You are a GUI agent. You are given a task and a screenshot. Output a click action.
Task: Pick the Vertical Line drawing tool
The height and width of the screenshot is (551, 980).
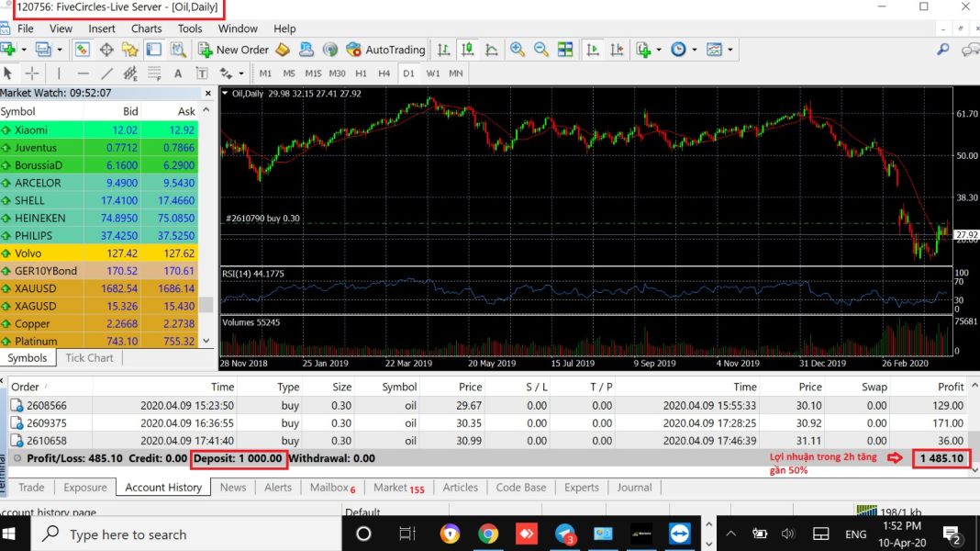point(59,73)
